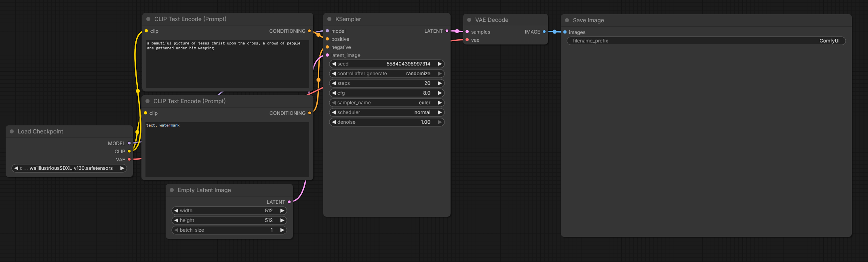Increase the seed value with right arrow
868x262 pixels.
(440, 64)
